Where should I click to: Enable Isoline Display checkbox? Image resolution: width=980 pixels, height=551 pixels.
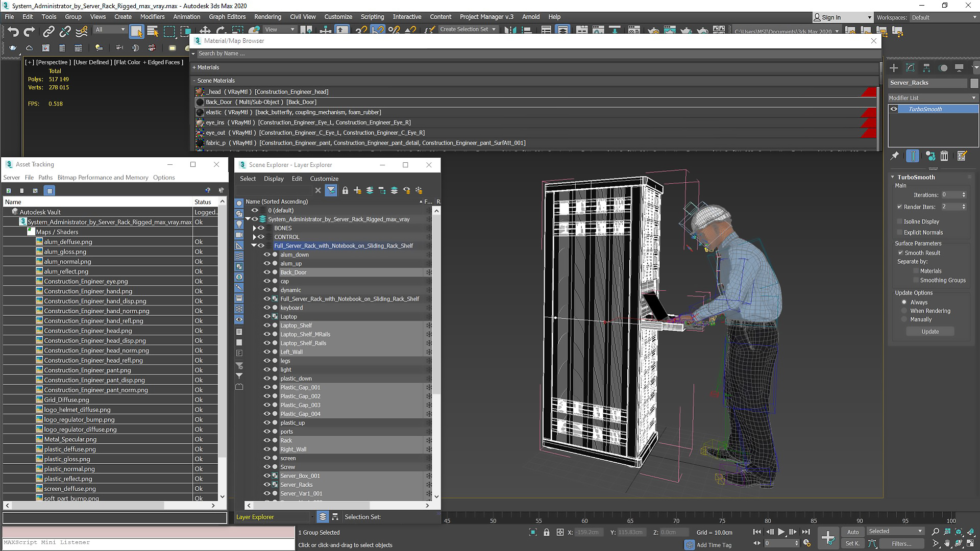pyautogui.click(x=899, y=221)
